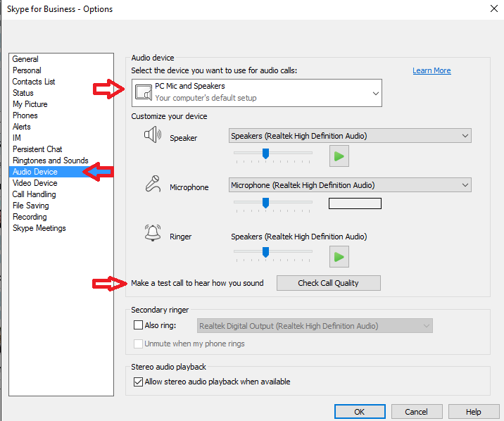504x421 pixels.
Task: Toggle Unmute when my phone rings
Action: [138, 344]
